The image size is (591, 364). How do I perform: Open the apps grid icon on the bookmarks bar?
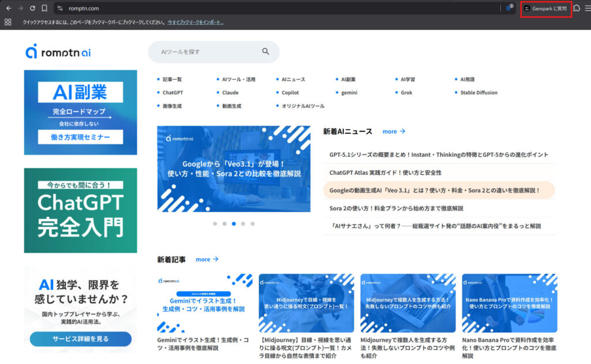pos(8,22)
